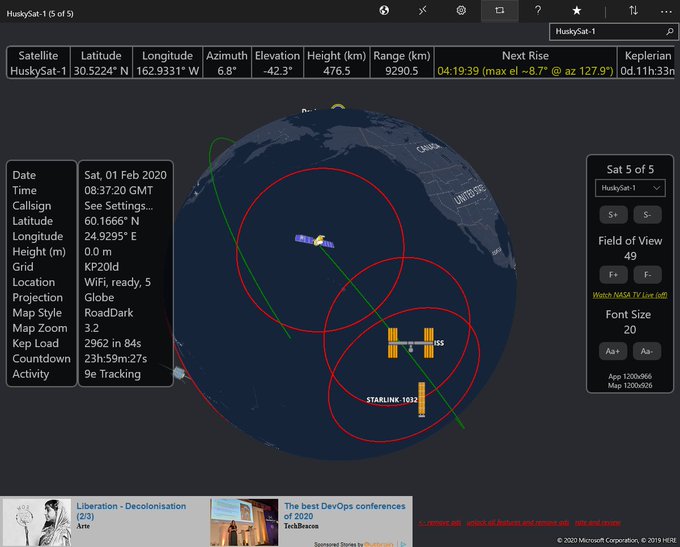The image size is (680, 547).
Task: Click Countdown 23h:59m:27s value
Action: tap(116, 359)
